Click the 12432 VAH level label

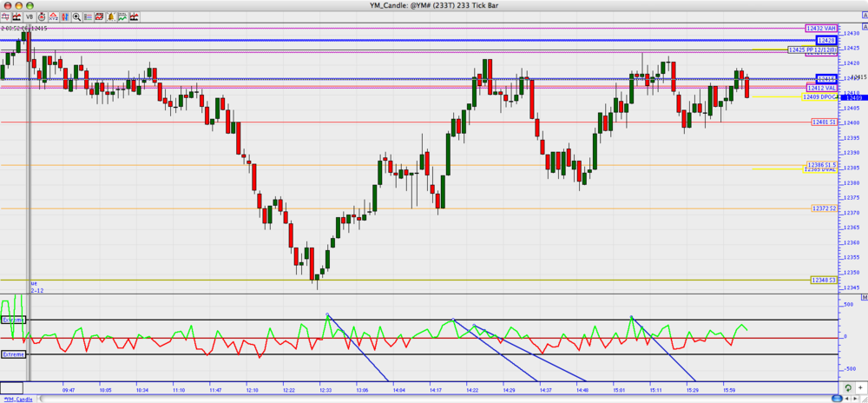821,29
